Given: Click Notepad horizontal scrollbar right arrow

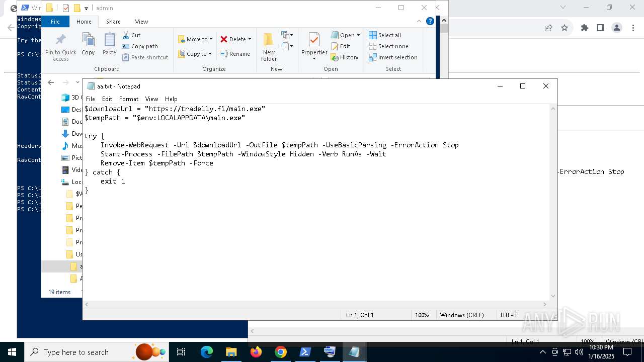Looking at the screenshot, I should (x=545, y=304).
